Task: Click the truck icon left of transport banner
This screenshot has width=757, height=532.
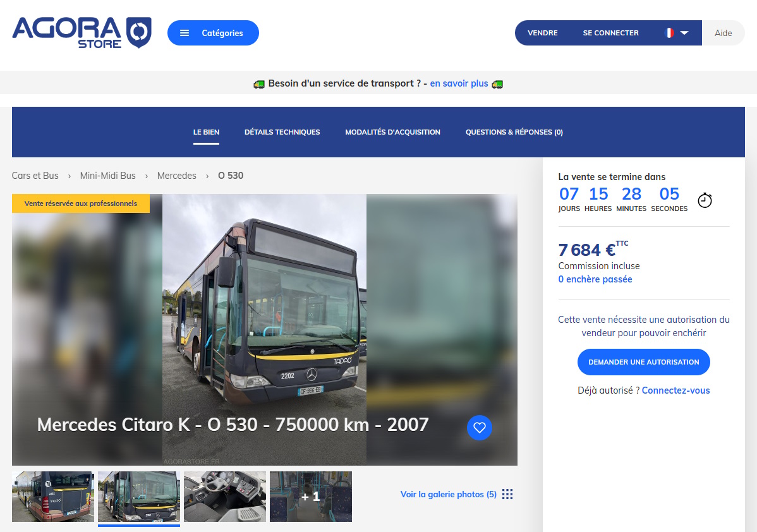Action: [x=259, y=85]
